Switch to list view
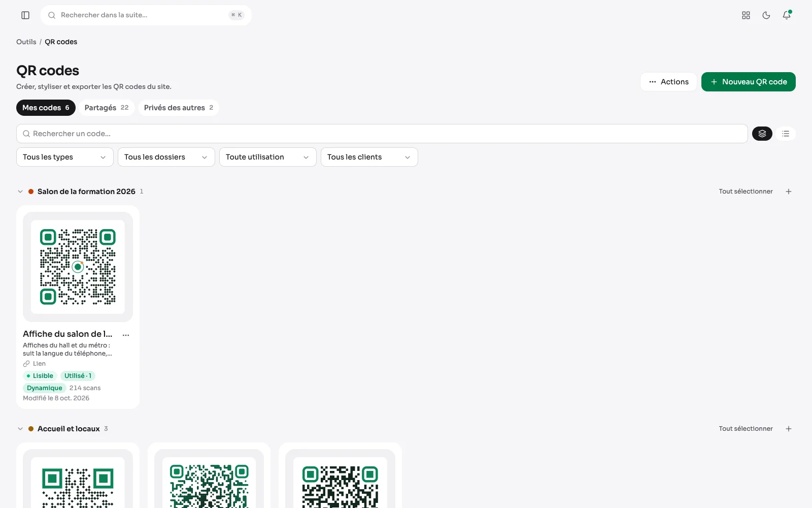The image size is (812, 508). 786,134
